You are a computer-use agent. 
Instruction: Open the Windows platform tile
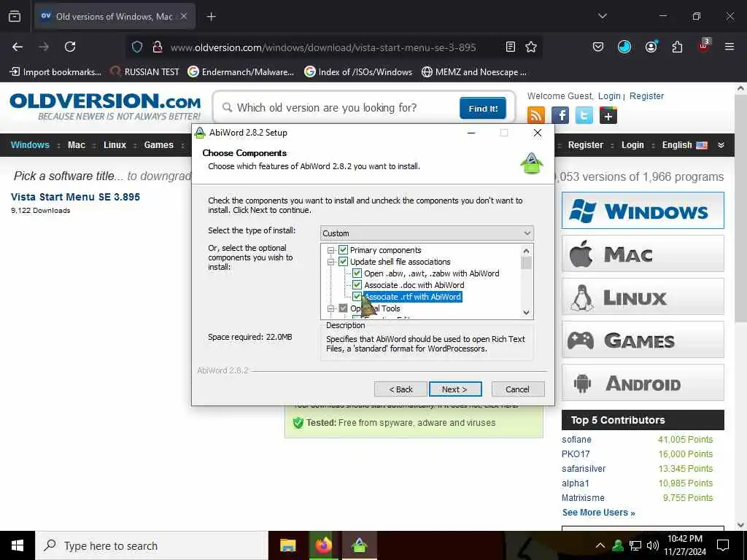(x=643, y=211)
